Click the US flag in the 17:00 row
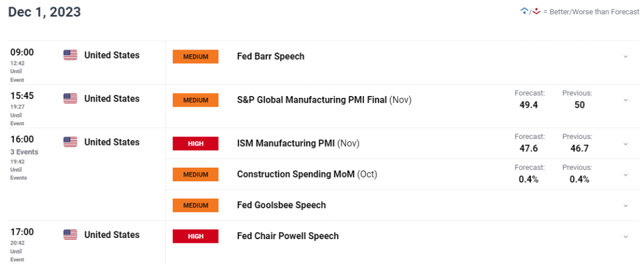Screen dimensions: 644x266 70,235
